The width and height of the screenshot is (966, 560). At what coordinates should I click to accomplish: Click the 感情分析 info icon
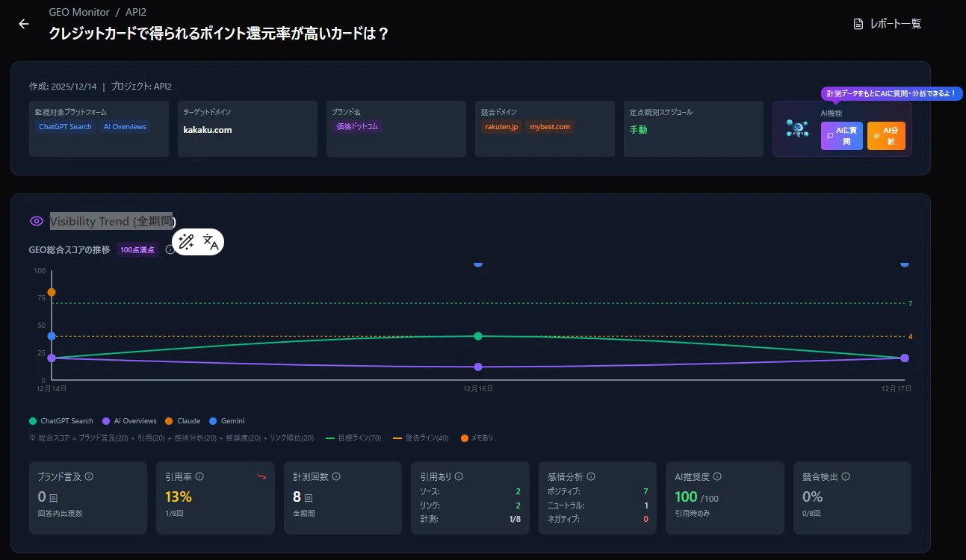(x=590, y=476)
